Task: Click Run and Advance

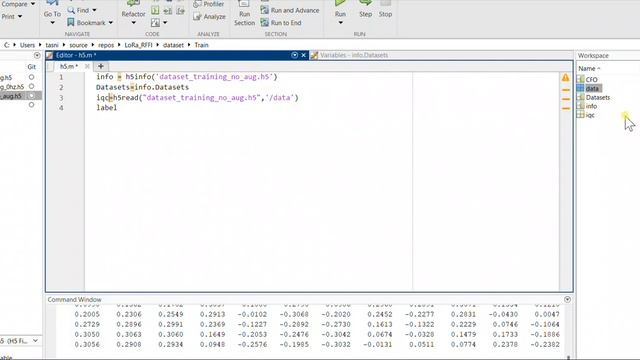Action: tap(290, 10)
